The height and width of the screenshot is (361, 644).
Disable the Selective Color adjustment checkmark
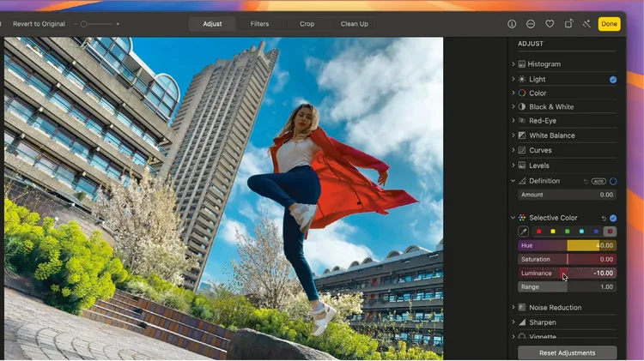point(613,218)
